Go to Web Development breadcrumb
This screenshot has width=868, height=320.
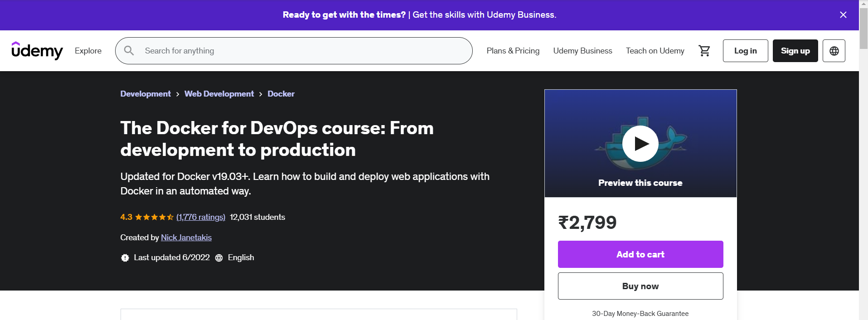pyautogui.click(x=219, y=94)
